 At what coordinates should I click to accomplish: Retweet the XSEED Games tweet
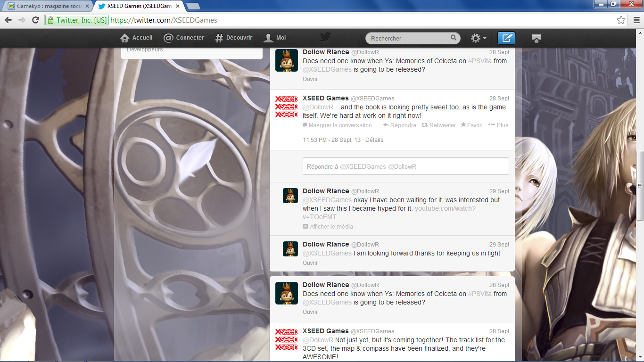pos(438,125)
